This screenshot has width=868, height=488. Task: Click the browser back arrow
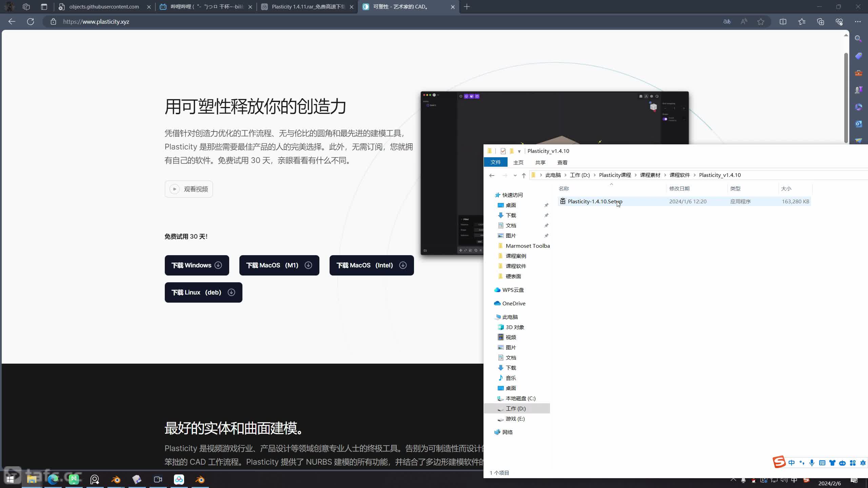12,22
